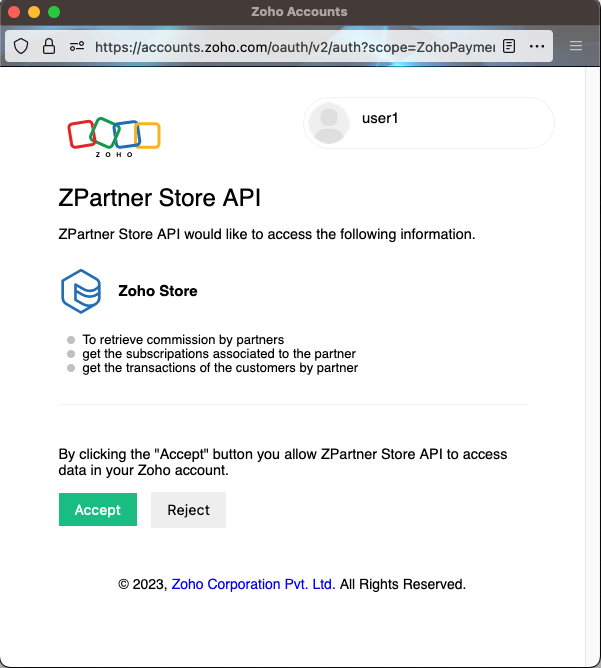Click the user1 avatar picture
The width and height of the screenshot is (601, 668).
point(329,123)
